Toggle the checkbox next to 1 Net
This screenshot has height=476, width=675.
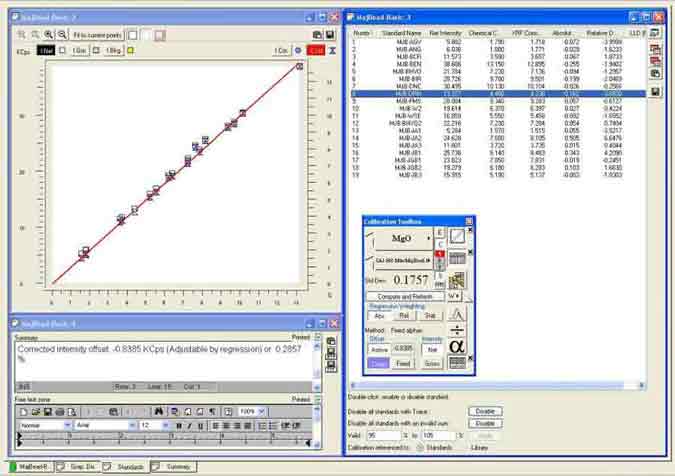[61, 49]
